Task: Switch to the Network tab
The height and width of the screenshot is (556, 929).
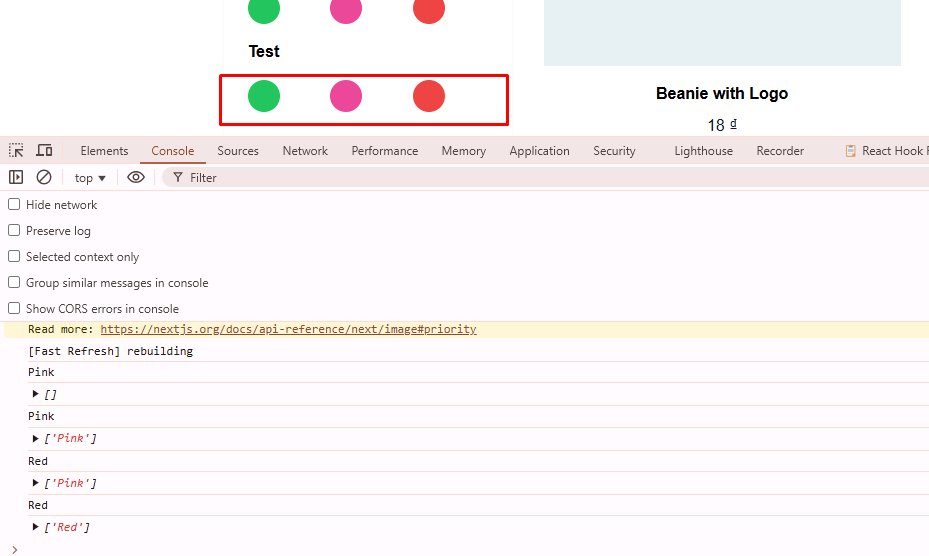Action: pos(305,151)
